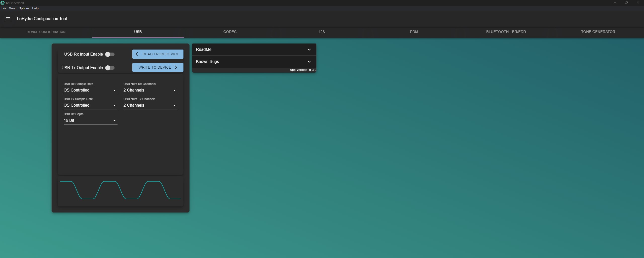
Task: Switch to the Tone Generator tab
Action: (598, 32)
